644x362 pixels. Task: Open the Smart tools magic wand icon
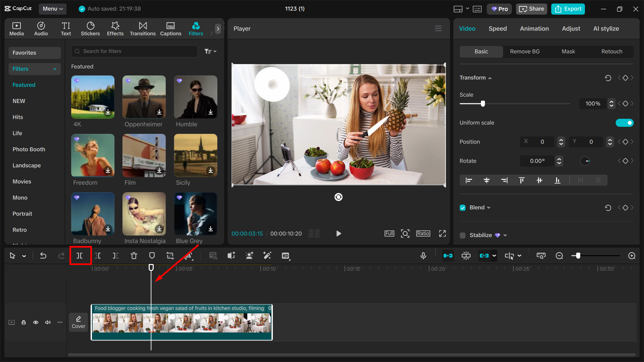(x=267, y=255)
